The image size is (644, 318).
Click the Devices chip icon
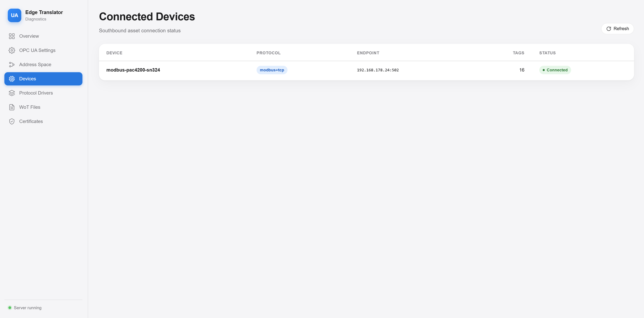tap(12, 79)
